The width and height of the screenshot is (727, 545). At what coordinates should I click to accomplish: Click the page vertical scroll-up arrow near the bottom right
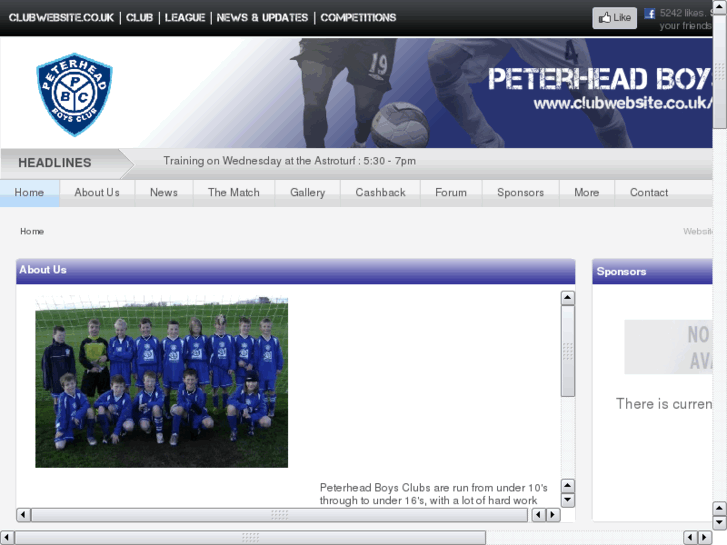pos(720,509)
